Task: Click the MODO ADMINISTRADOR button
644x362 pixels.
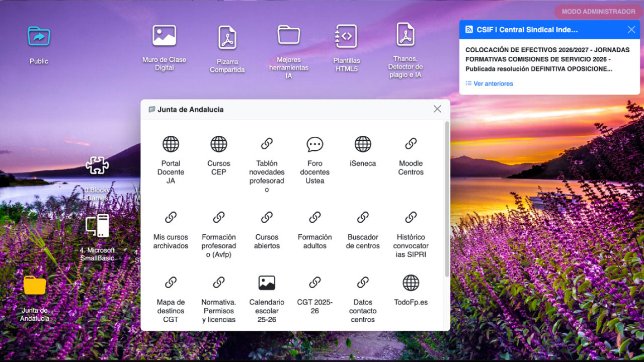Action: (598, 12)
